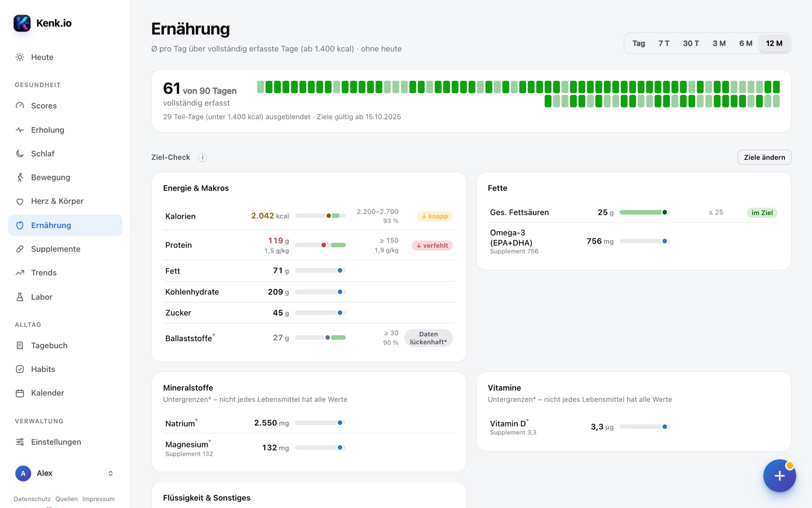Click the sliders icon beside Einstellungen
Image resolution: width=812 pixels, height=508 pixels.
[20, 442]
